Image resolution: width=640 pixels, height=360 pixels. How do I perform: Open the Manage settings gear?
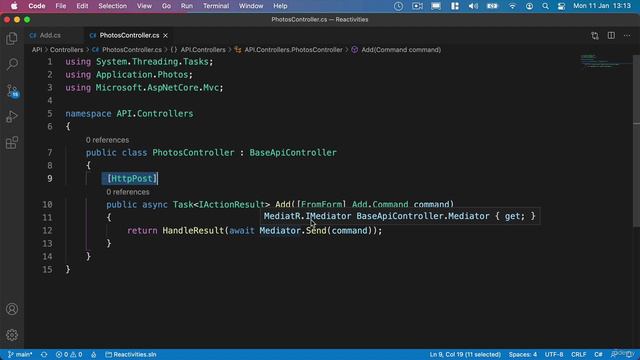coord(12,335)
